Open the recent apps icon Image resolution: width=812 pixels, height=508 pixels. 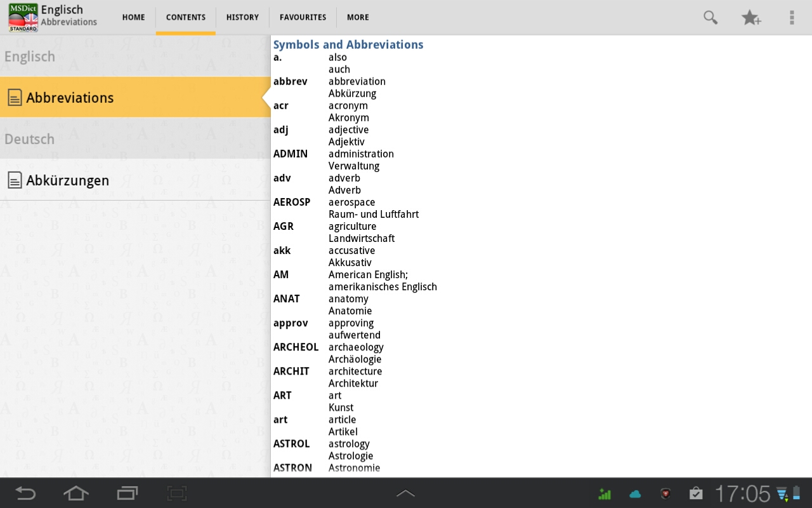click(x=127, y=493)
